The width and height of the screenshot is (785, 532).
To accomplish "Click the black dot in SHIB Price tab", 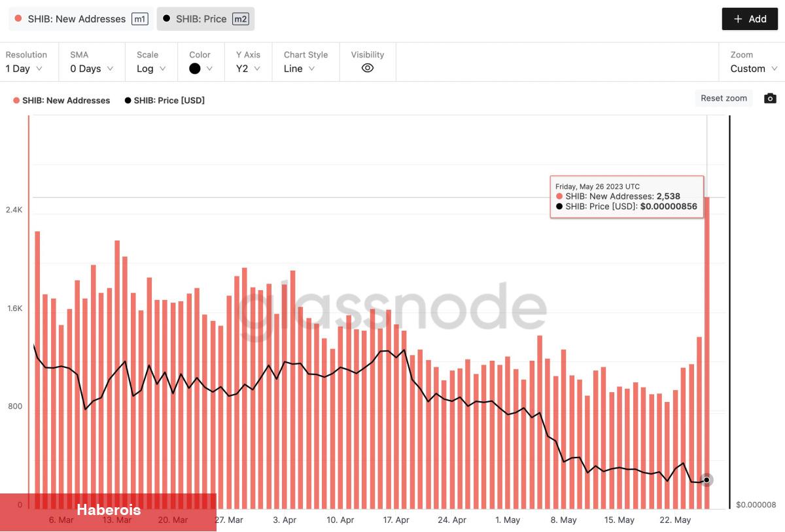I will (x=167, y=19).
